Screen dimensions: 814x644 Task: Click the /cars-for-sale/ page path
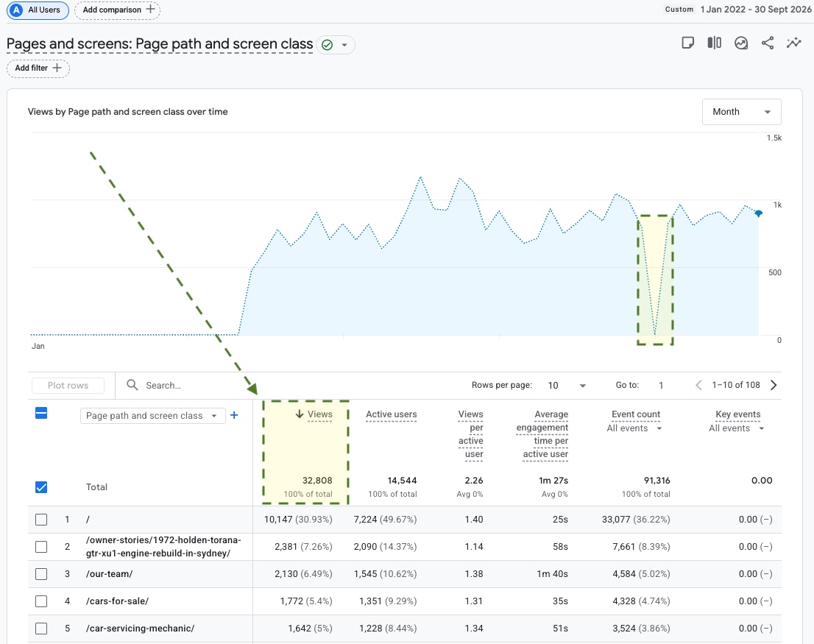click(x=117, y=601)
